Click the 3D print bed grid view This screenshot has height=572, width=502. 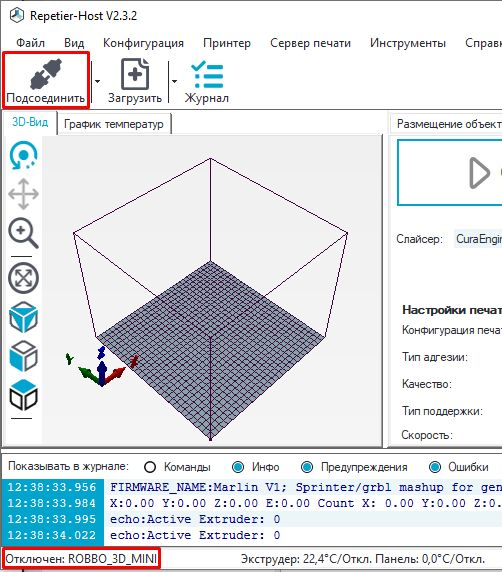tap(211, 350)
